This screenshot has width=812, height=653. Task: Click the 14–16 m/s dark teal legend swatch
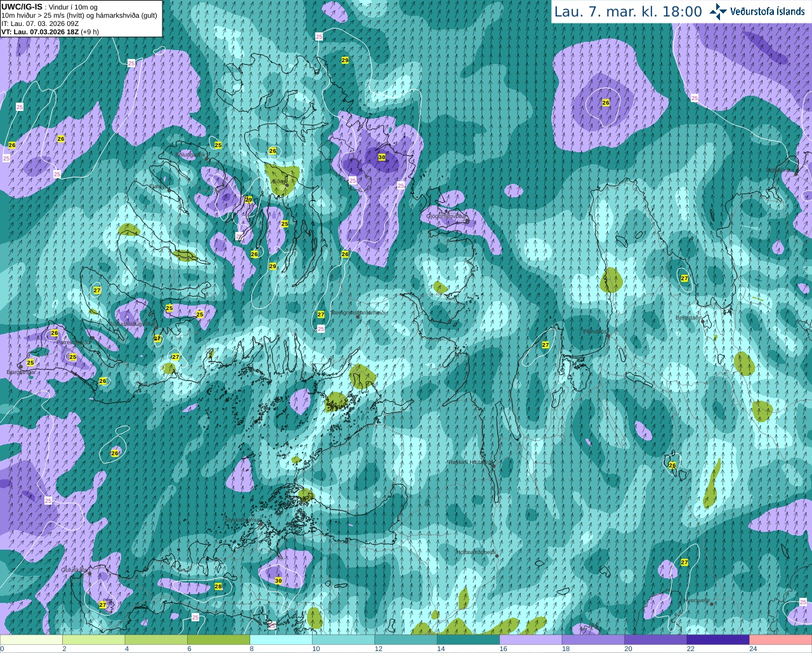click(x=469, y=640)
